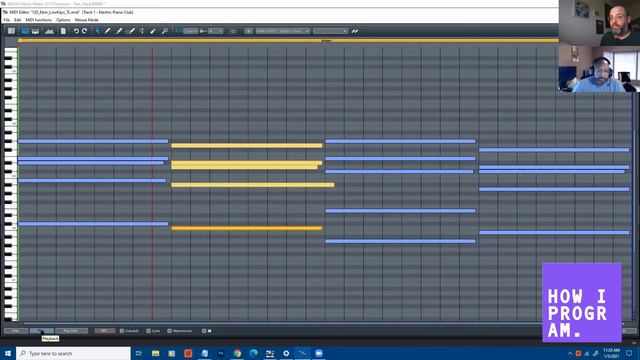The width and height of the screenshot is (640, 360).
Task: Switch to drum editor view
Action: click(36, 31)
